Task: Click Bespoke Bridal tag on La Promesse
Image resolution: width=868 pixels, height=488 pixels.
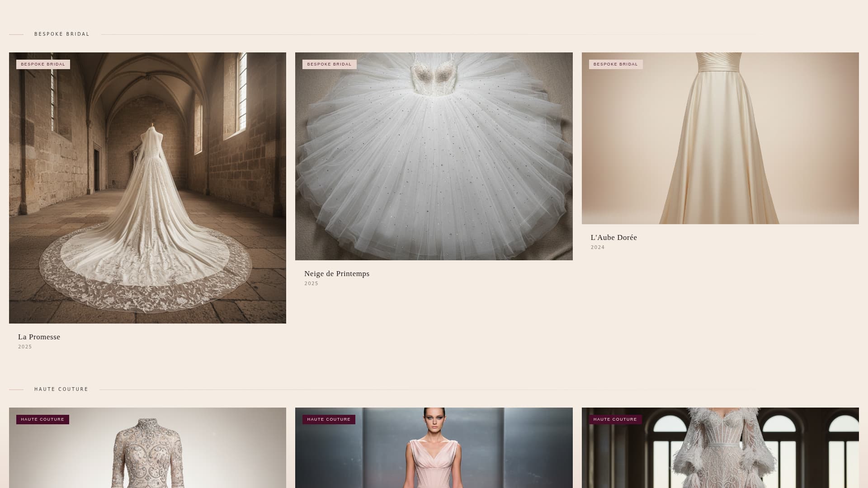Action: pyautogui.click(x=43, y=64)
